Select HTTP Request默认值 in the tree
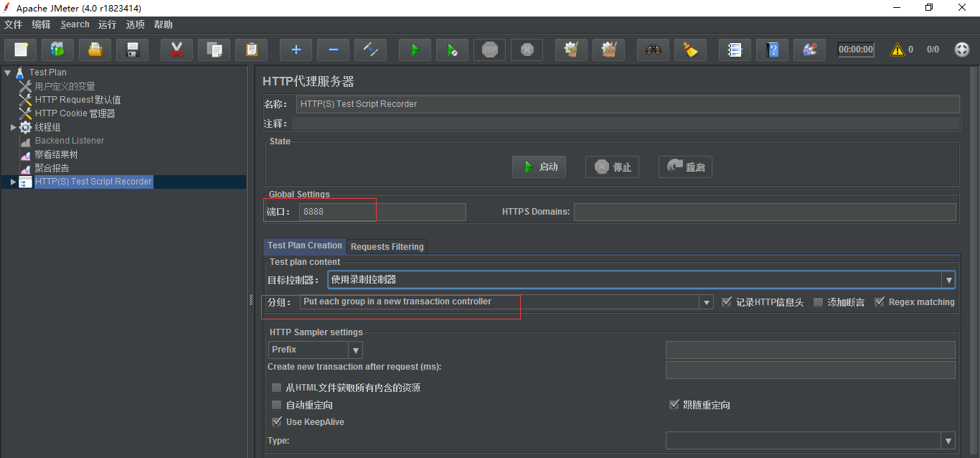980x458 pixels. pyautogui.click(x=77, y=100)
